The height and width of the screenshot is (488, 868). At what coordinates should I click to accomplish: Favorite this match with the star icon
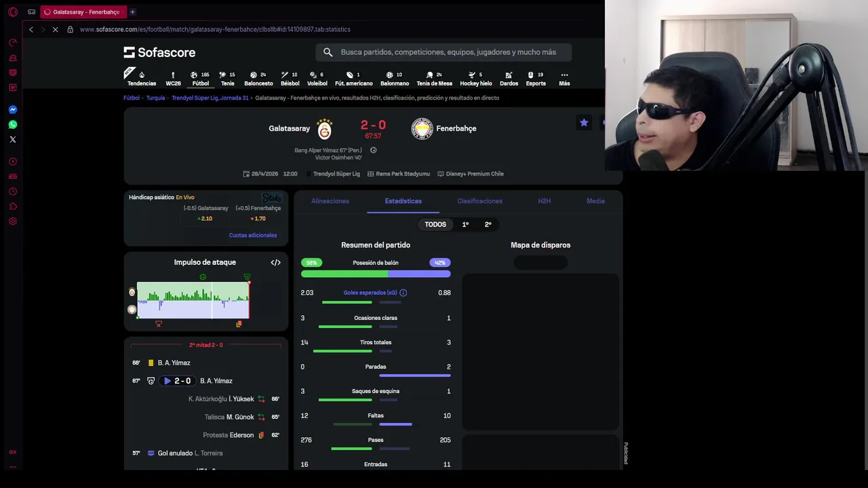coord(584,123)
